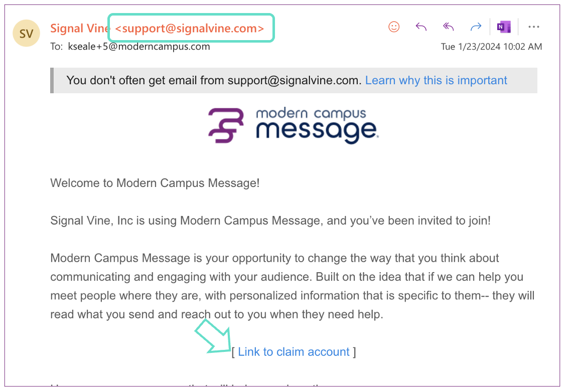566x392 pixels.
Task: Open "Learn why this is important" link
Action: [436, 80]
